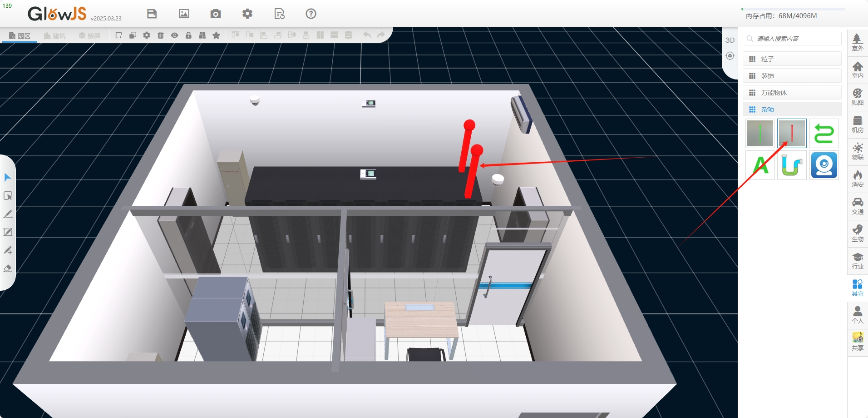Open the 个人 personal category
868x418 pixels.
coord(858,315)
